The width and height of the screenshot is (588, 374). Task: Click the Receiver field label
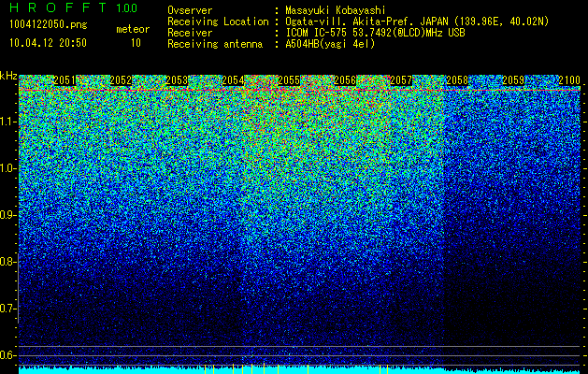point(190,33)
